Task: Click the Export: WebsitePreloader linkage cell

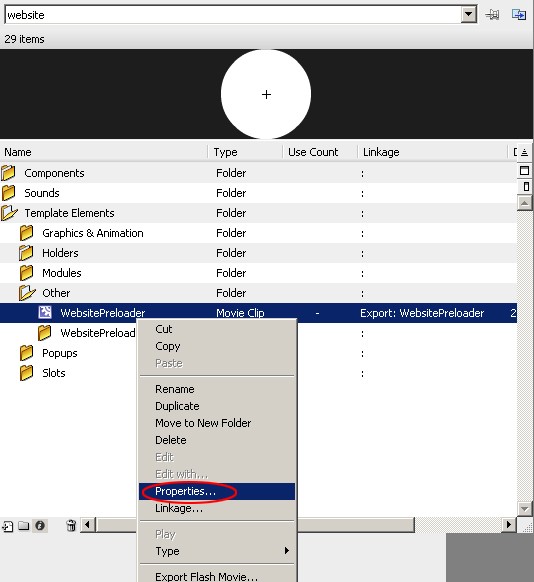Action: tap(422, 313)
